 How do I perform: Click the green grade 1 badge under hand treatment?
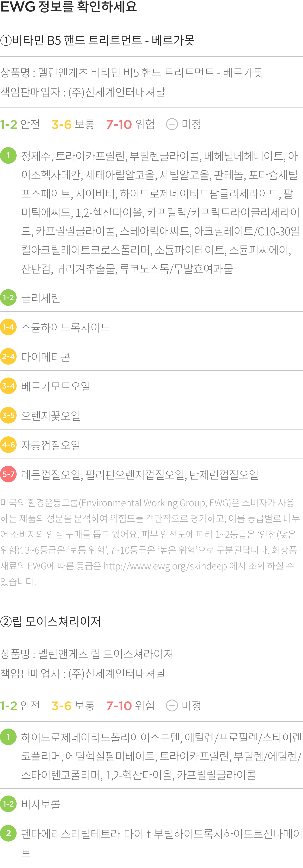pos(8,155)
